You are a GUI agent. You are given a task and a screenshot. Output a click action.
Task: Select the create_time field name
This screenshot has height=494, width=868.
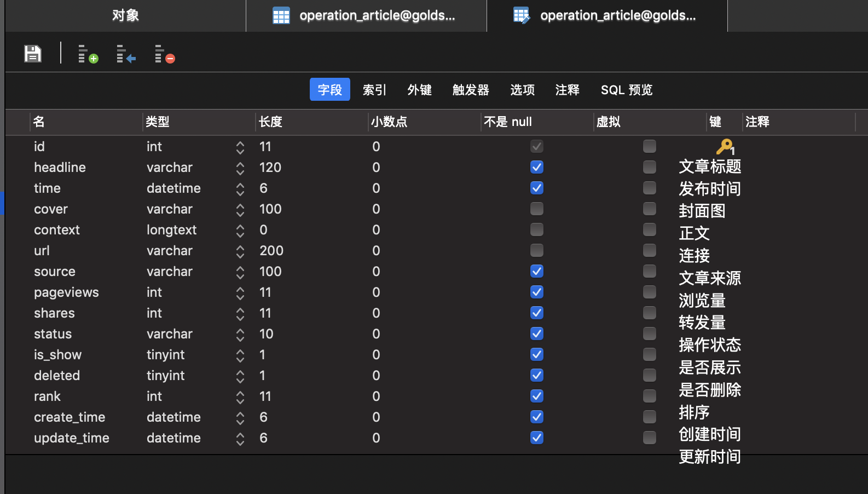point(70,417)
